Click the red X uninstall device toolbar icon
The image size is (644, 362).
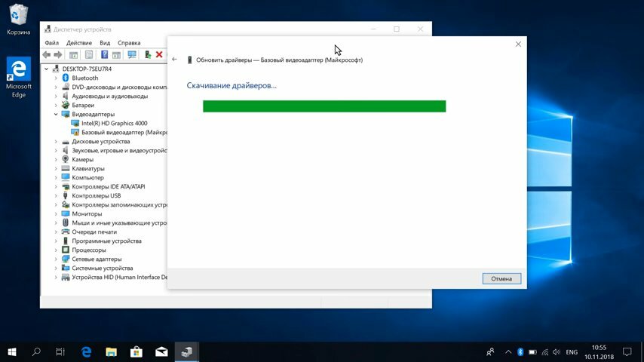159,54
